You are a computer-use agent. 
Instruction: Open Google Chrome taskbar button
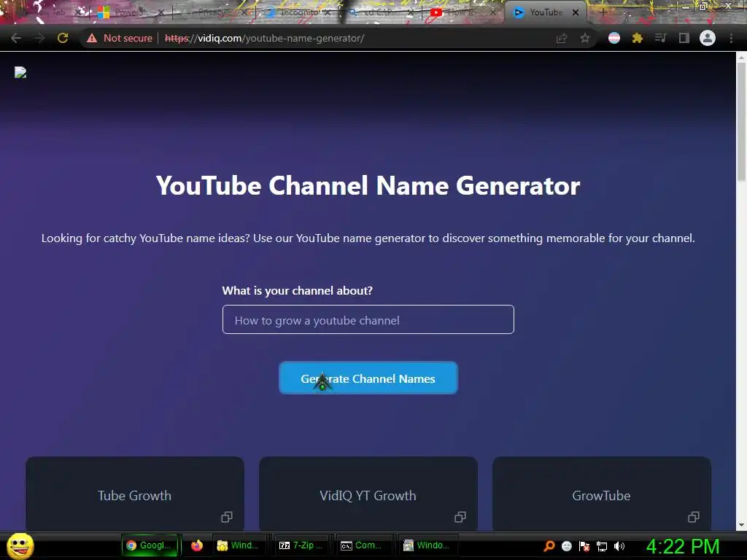coord(150,545)
